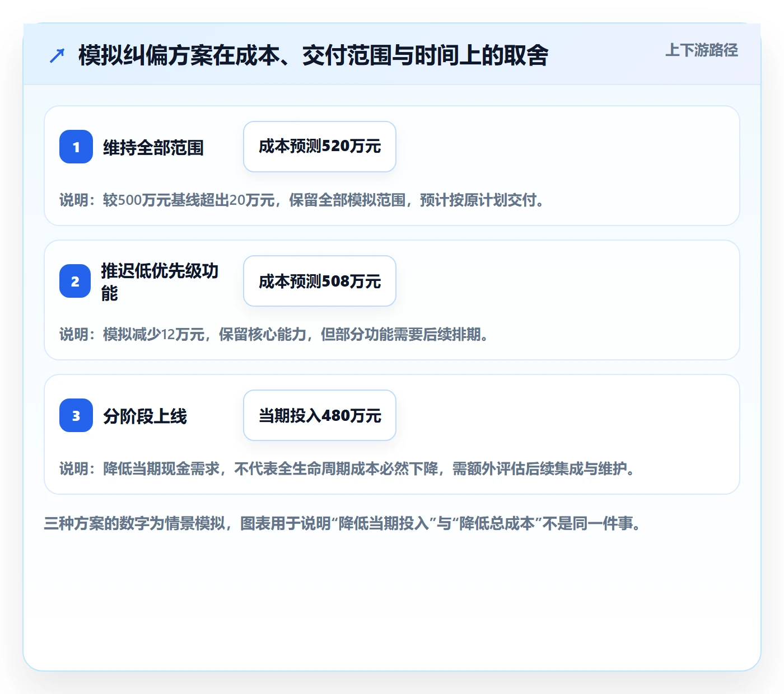Click the 上下游路径 label in the header
Viewport: 784px width, 694px height.
702,50
